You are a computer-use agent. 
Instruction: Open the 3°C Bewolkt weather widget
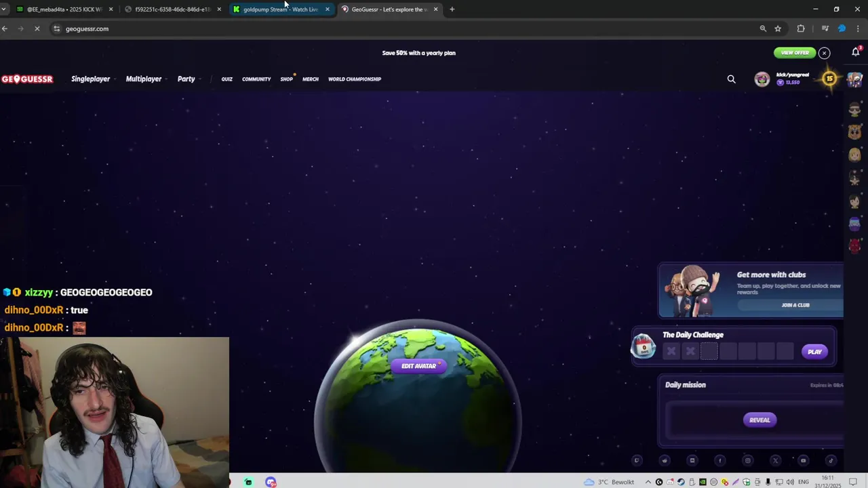[609, 482]
